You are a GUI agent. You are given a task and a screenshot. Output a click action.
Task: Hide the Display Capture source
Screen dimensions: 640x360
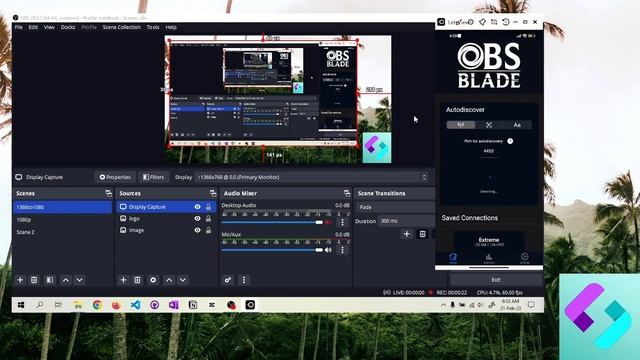pos(198,207)
